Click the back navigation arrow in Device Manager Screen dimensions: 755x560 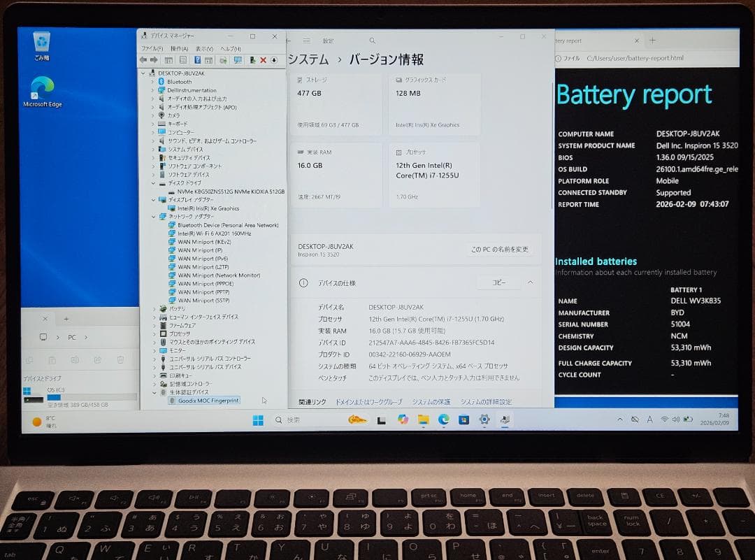143,60
